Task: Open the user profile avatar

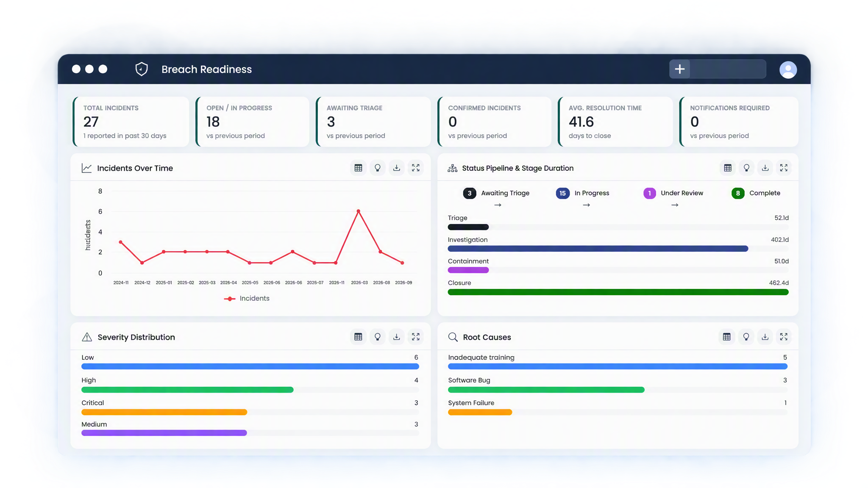Action: pyautogui.click(x=788, y=69)
